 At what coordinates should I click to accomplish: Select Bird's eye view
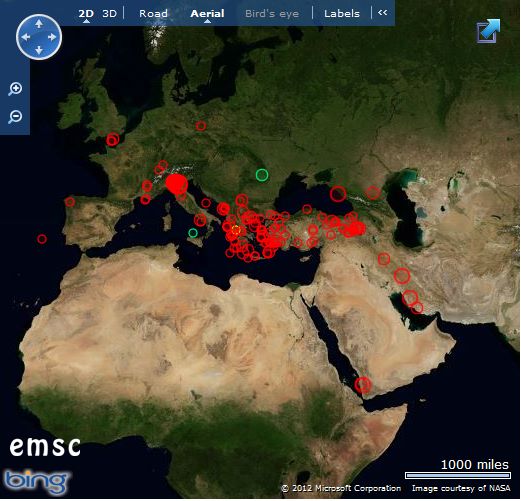(x=272, y=14)
